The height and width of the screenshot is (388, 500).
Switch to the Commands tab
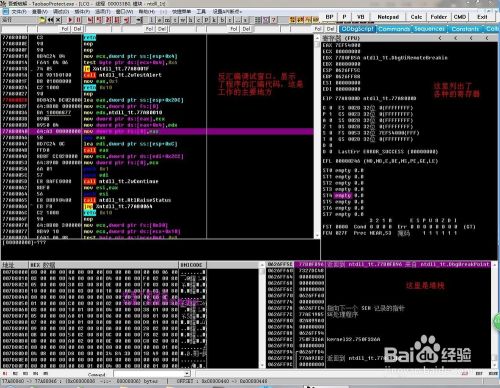tap(394, 29)
